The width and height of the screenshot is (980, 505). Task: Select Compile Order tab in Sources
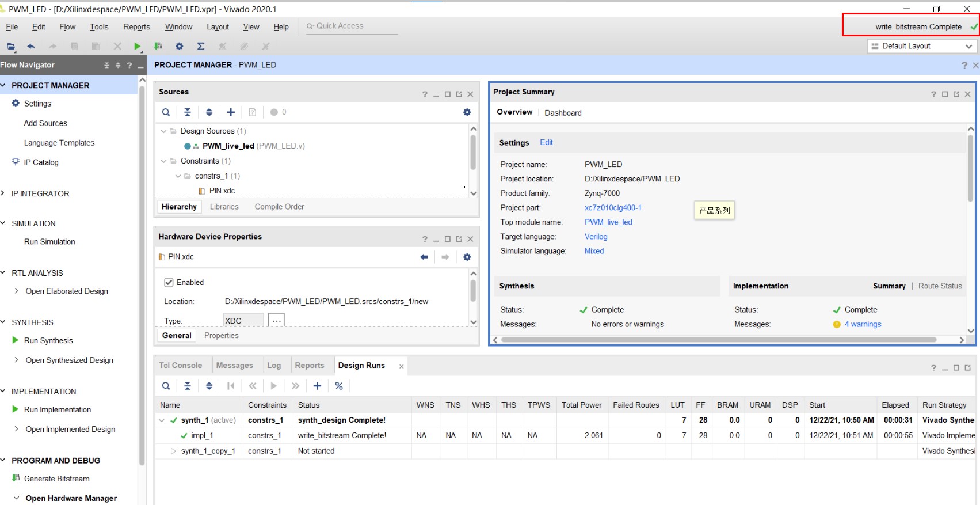coord(279,207)
